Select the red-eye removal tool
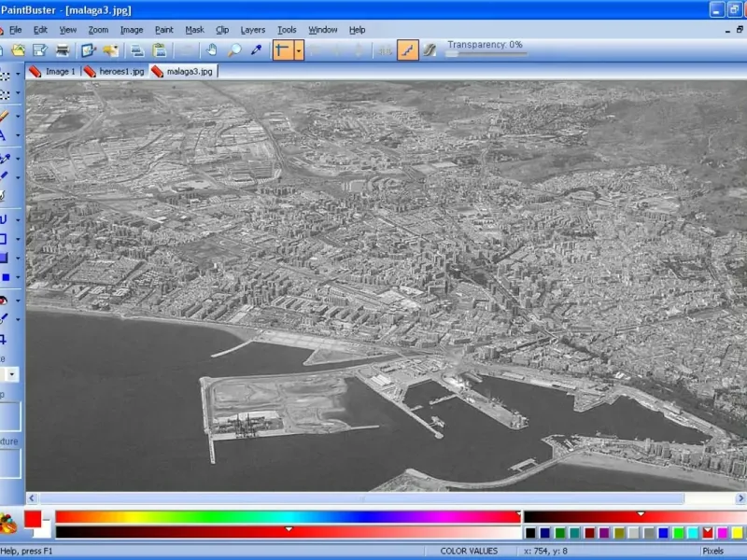The height and width of the screenshot is (560, 747). [4, 301]
